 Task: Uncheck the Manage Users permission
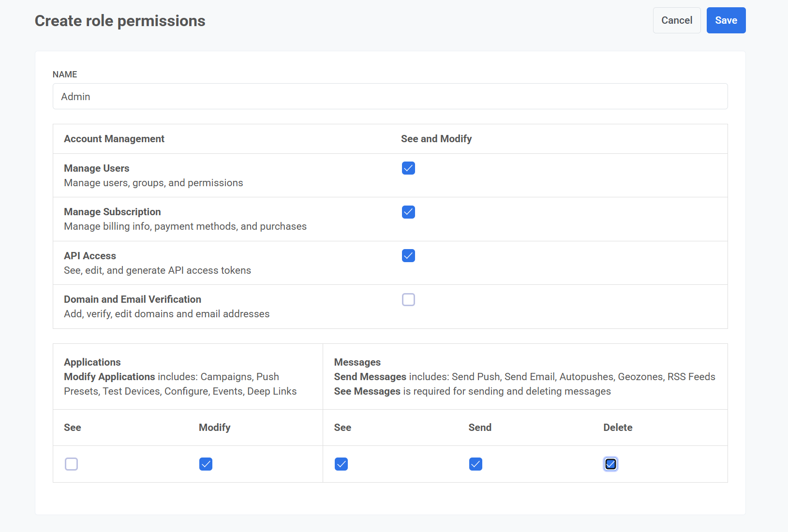click(408, 168)
